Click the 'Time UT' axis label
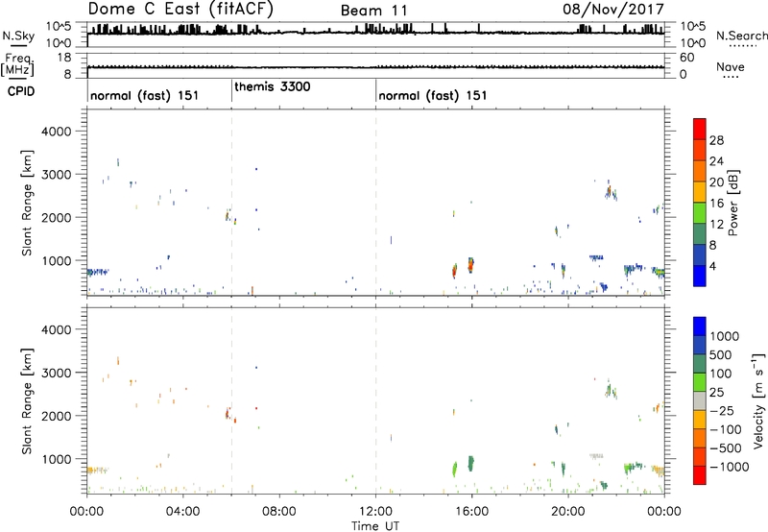Image resolution: width=768 pixels, height=532 pixels. click(x=375, y=526)
